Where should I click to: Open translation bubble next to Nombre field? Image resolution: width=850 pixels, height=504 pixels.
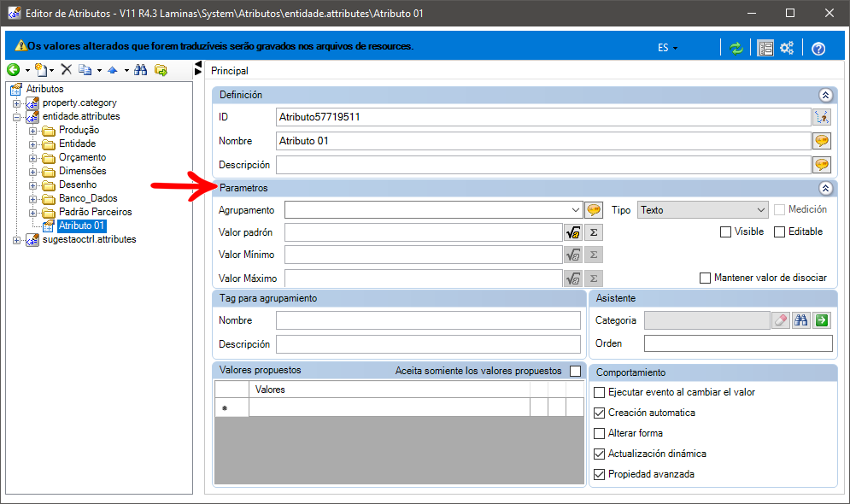(822, 141)
